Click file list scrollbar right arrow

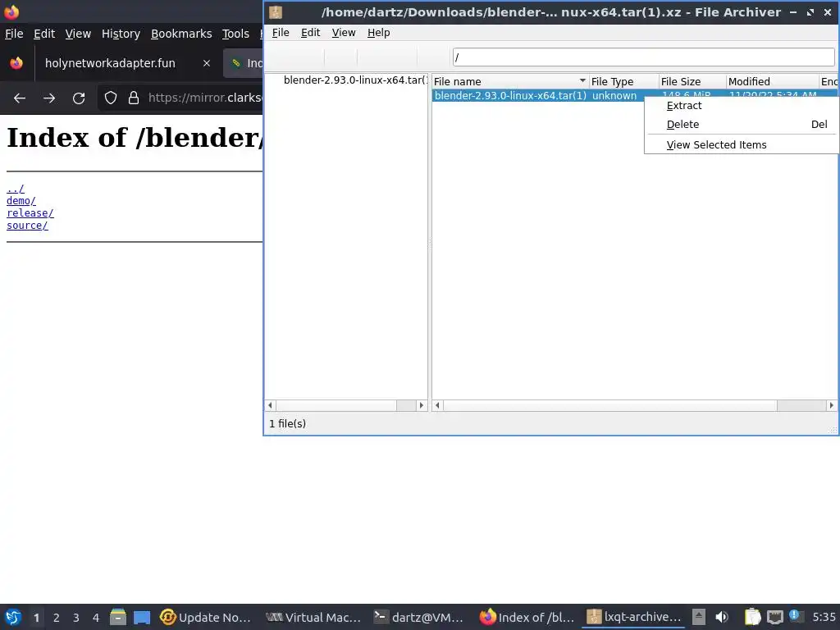click(x=832, y=405)
